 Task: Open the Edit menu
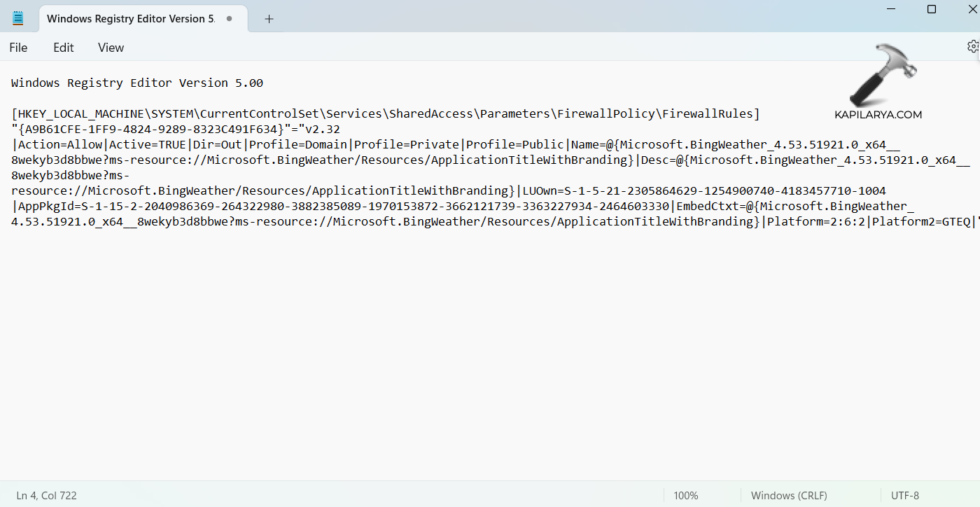[64, 48]
